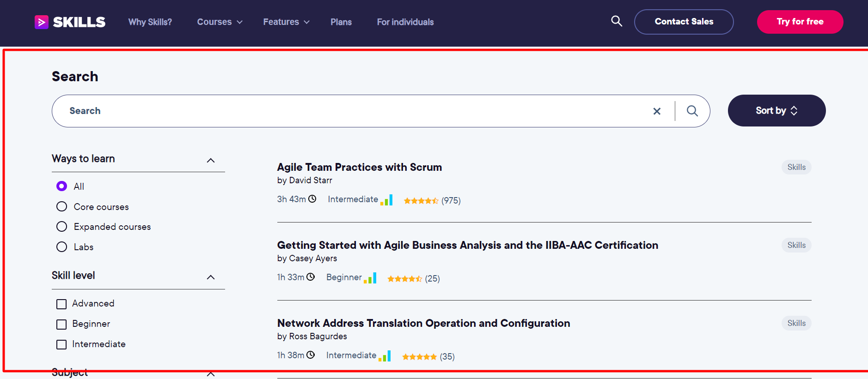Open the For individuals menu item
Image resolution: width=868 pixels, height=379 pixels.
point(405,22)
